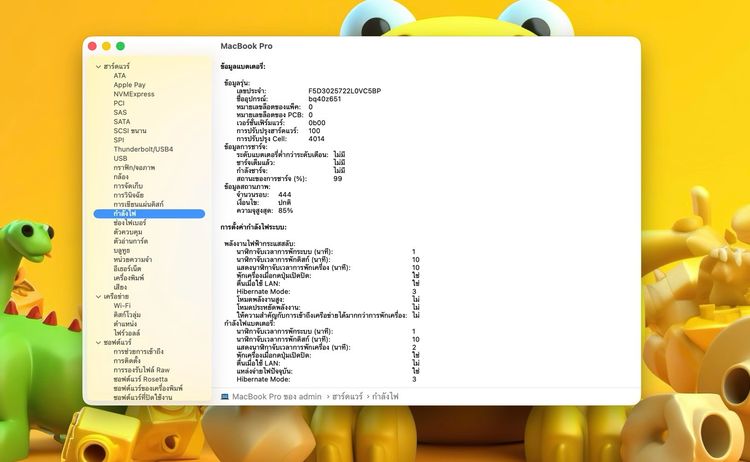Screen dimensions: 750x462
Task: Choose SAS in the sidebar
Action: coord(120,112)
